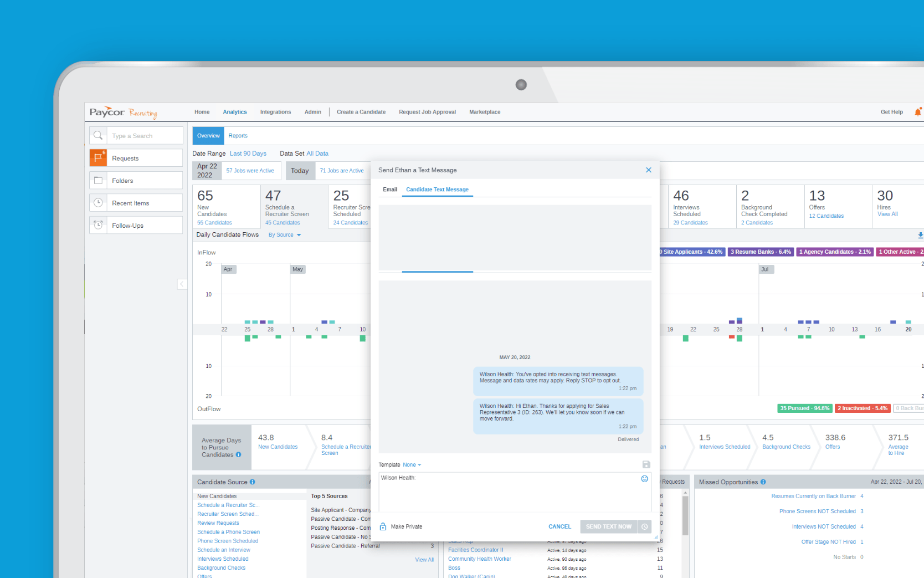Click 57 Jobs were Active link
Viewport: 924px width, 578px height.
pyautogui.click(x=250, y=171)
